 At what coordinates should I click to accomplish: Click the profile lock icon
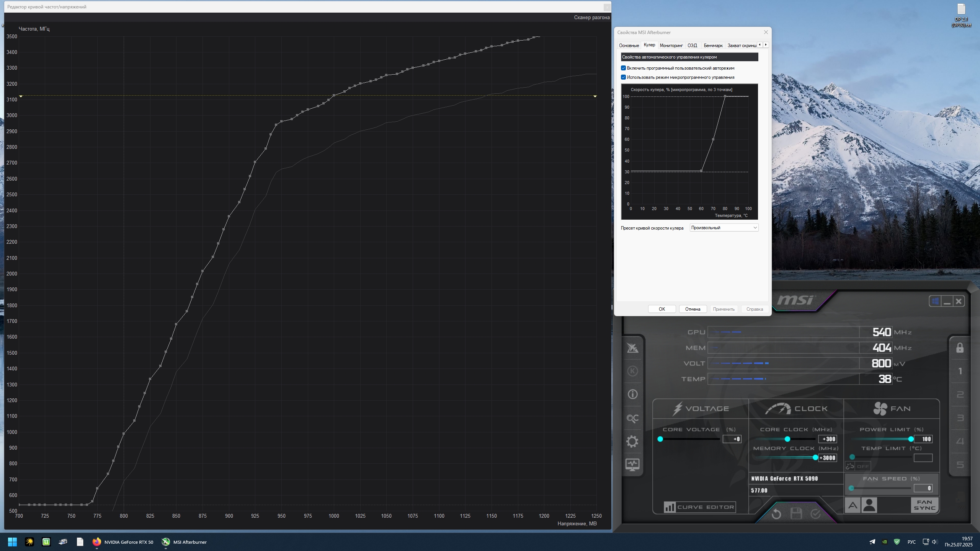point(960,348)
